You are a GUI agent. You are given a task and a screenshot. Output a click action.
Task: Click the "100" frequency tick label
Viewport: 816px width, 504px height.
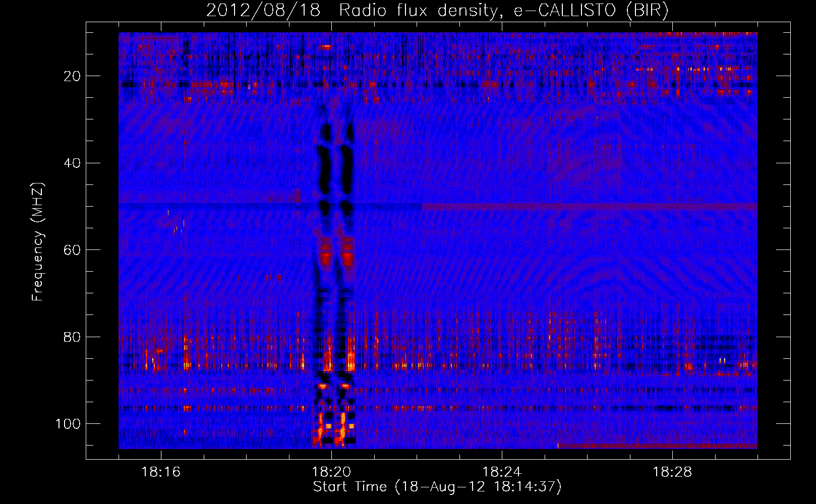click(68, 424)
